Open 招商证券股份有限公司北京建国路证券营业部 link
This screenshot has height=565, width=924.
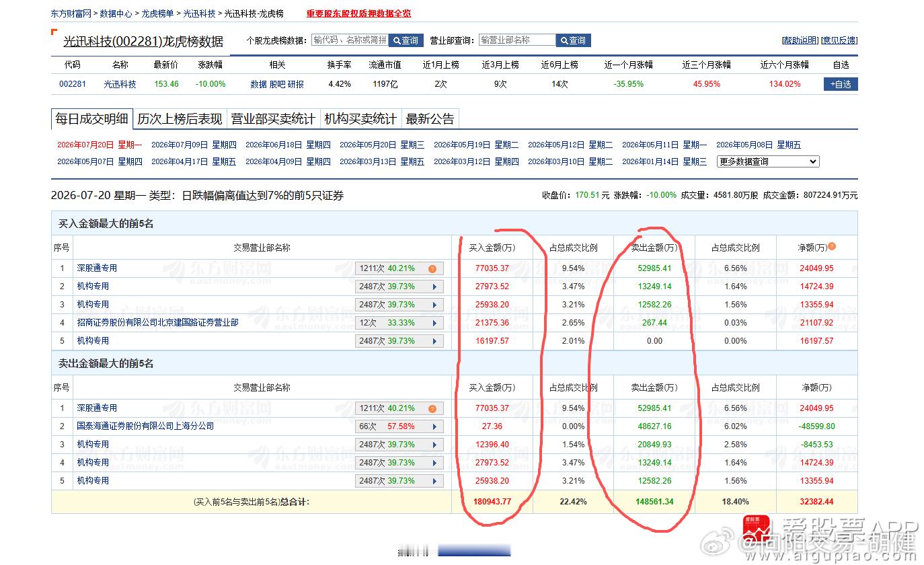coord(157,323)
